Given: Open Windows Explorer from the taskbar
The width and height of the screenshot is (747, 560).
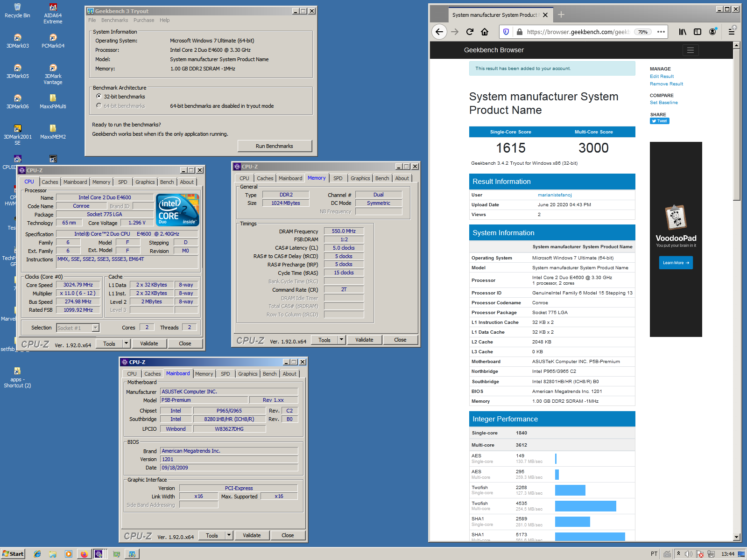Looking at the screenshot, I should coord(53,554).
